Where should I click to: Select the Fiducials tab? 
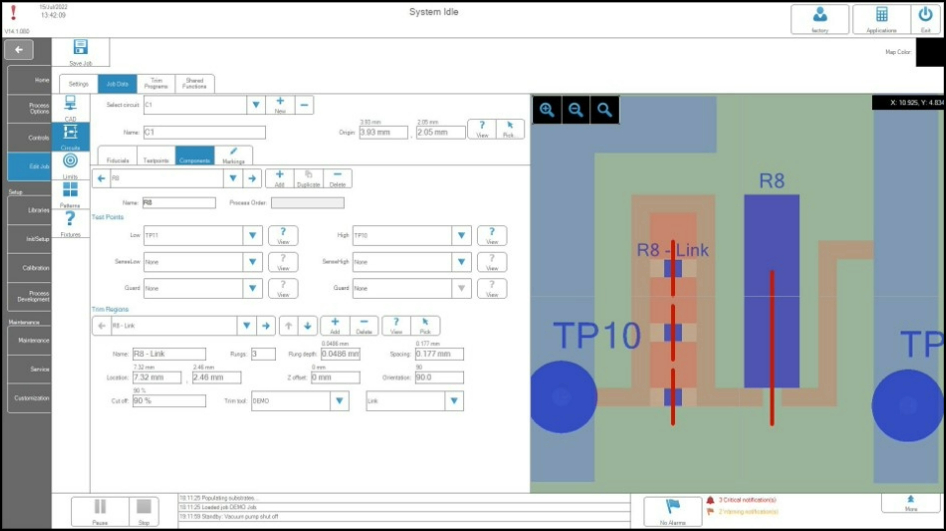pyautogui.click(x=117, y=156)
